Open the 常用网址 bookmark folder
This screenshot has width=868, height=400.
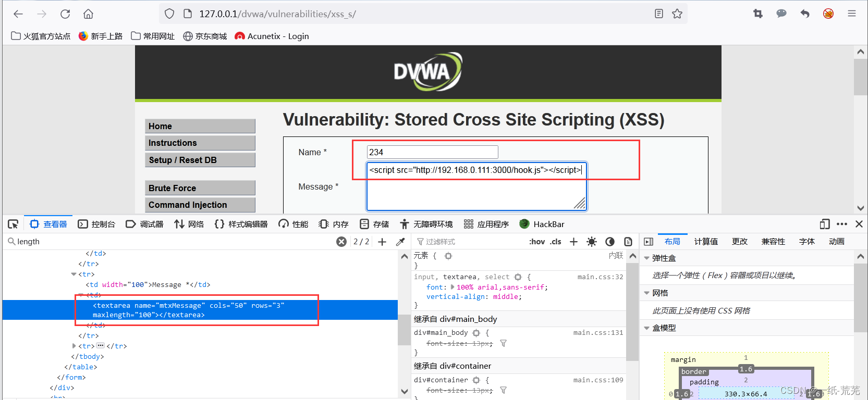[x=153, y=36]
